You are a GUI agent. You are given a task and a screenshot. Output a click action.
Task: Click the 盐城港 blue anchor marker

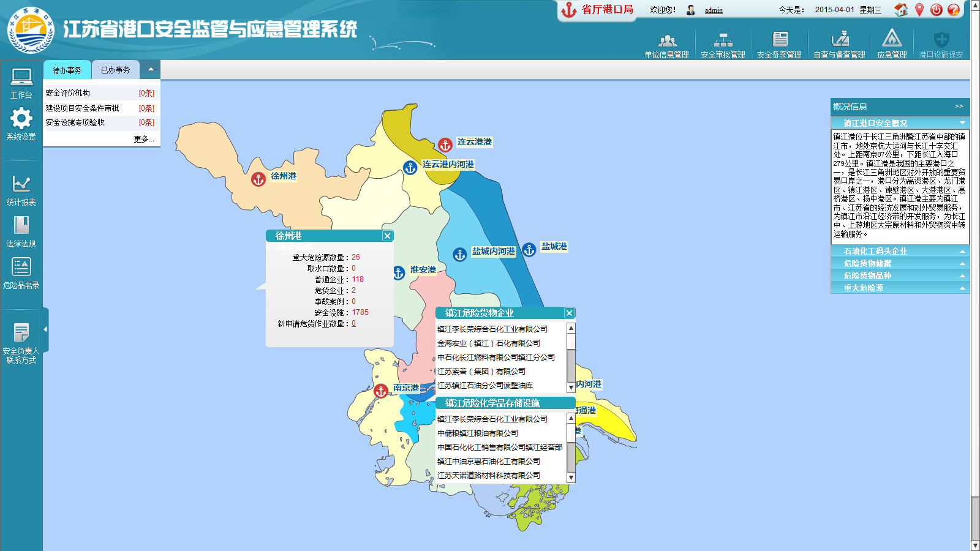530,250
